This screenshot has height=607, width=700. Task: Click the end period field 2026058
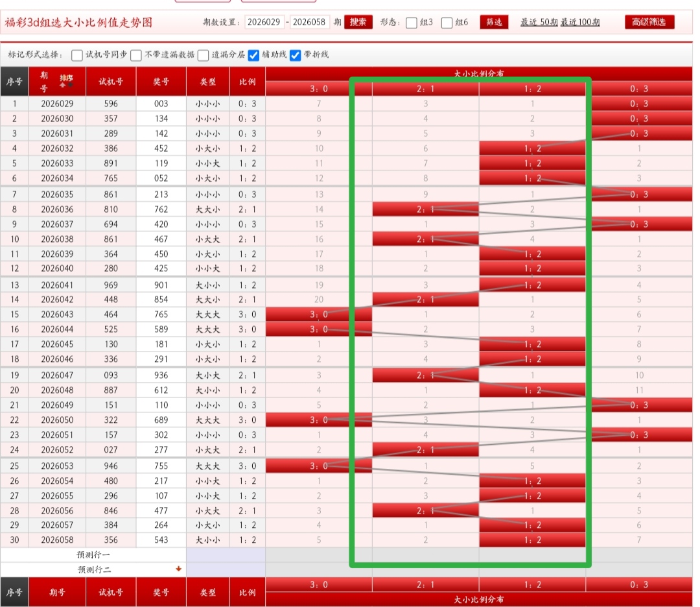click(x=310, y=22)
